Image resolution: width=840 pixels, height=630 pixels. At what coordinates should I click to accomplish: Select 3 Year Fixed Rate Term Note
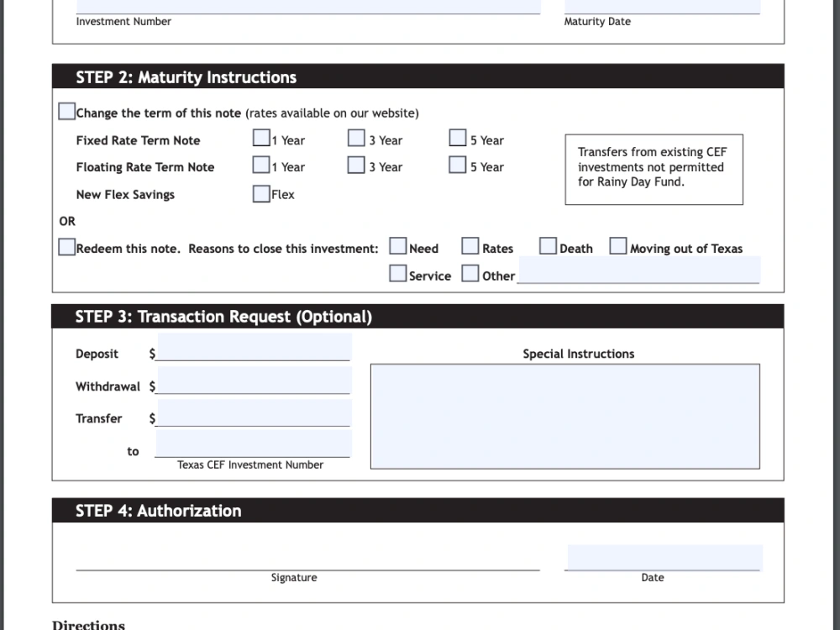tap(356, 137)
